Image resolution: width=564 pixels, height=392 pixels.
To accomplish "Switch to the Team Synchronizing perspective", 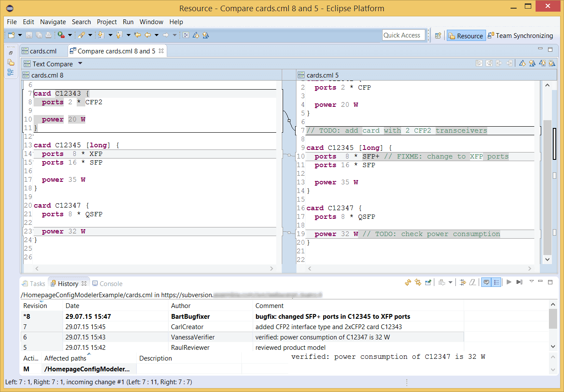I will (x=520, y=36).
